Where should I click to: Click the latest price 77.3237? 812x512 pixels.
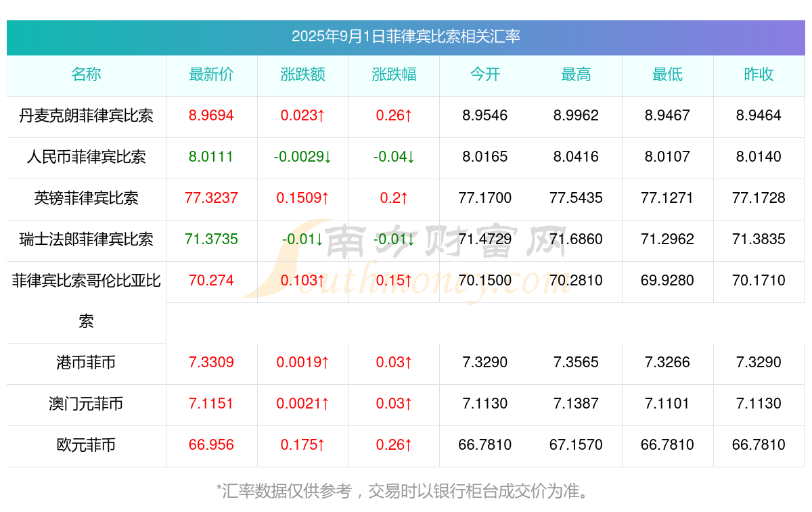tap(211, 198)
